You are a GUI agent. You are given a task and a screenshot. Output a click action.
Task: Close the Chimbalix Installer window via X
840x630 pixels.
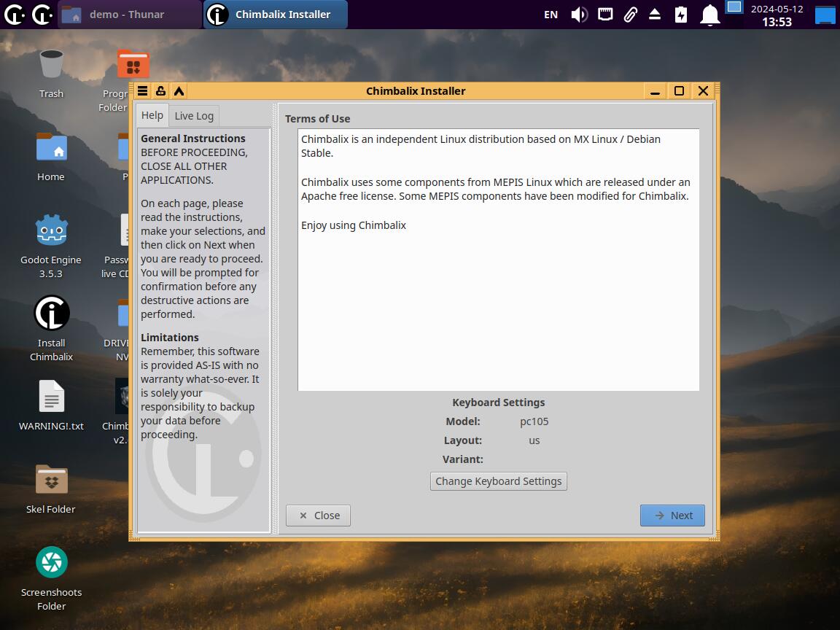click(704, 91)
